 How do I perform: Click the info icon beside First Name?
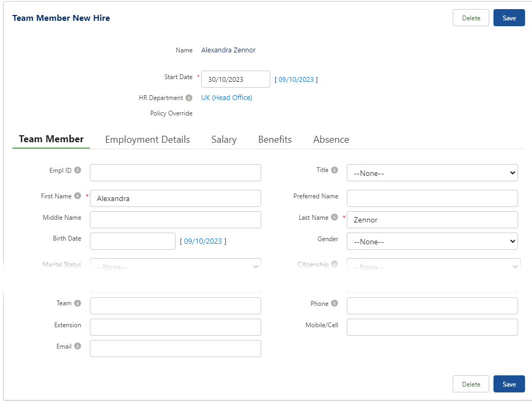pos(78,196)
